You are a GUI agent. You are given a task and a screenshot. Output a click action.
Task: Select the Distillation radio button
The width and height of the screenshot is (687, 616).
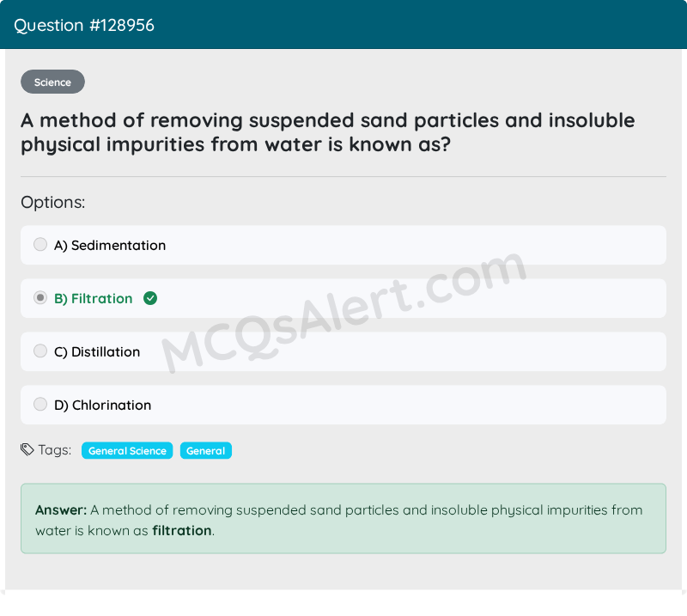click(x=40, y=351)
